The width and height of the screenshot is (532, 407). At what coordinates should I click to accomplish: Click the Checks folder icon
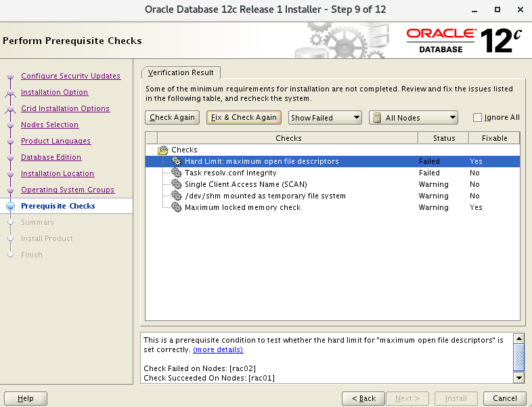point(162,150)
